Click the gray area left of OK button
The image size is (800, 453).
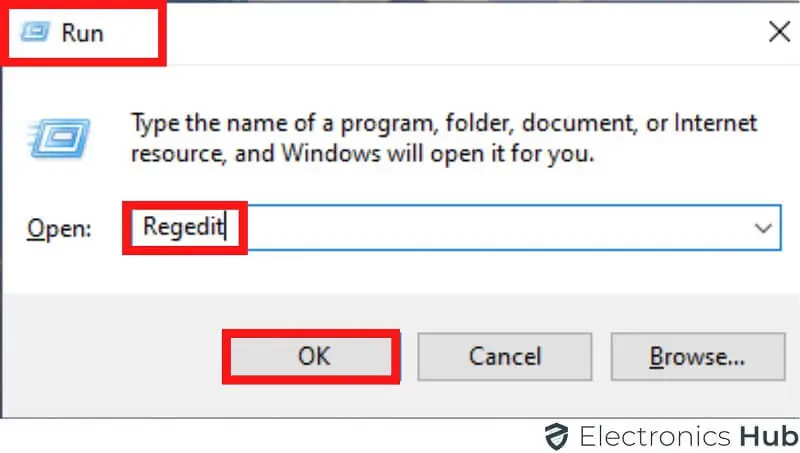point(110,355)
